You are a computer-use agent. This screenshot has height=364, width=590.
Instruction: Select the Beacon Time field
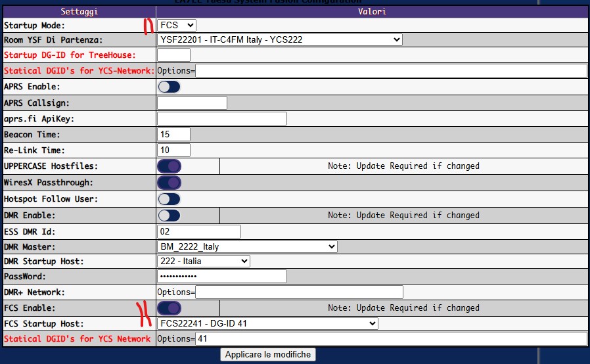pos(173,135)
